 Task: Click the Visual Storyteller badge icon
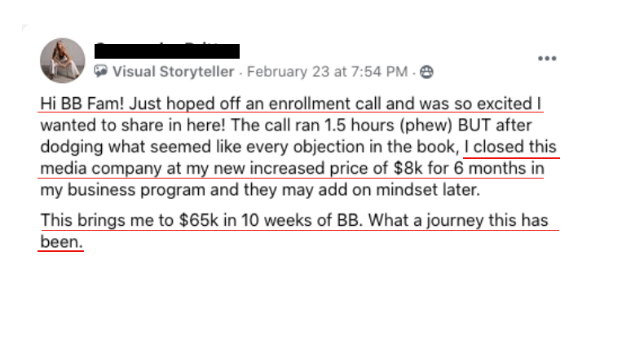(100, 72)
